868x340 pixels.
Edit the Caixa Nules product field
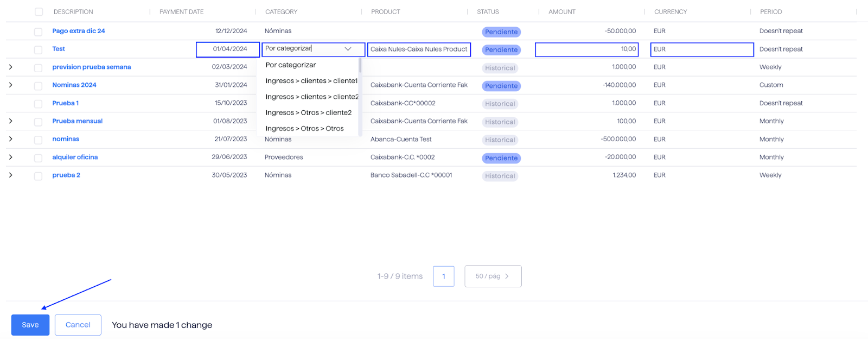pos(419,49)
